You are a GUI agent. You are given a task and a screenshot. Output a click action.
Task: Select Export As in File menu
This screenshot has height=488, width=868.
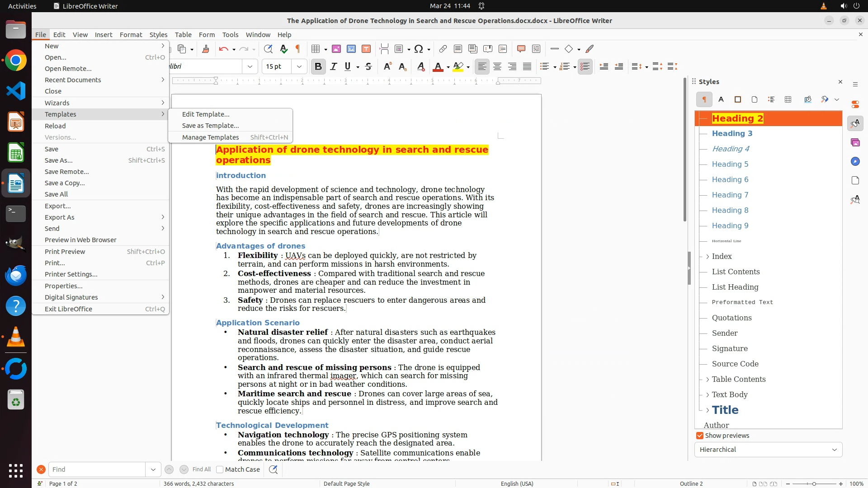tap(59, 217)
